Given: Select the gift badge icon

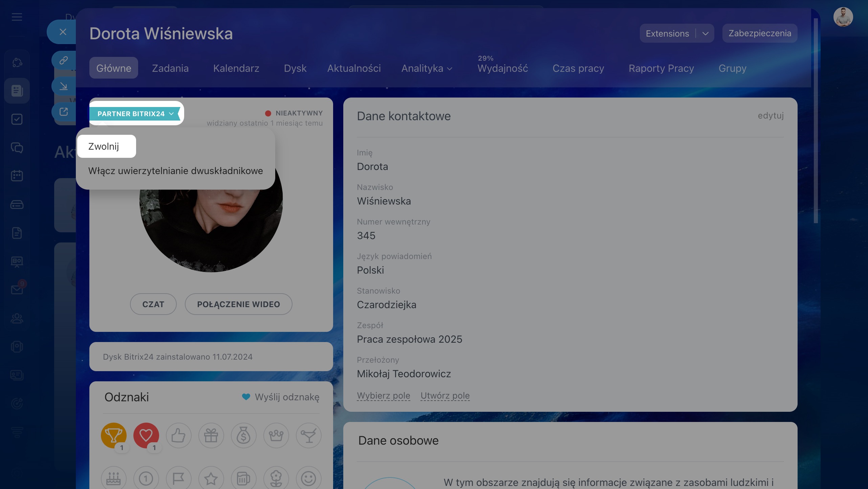Looking at the screenshot, I should point(211,435).
